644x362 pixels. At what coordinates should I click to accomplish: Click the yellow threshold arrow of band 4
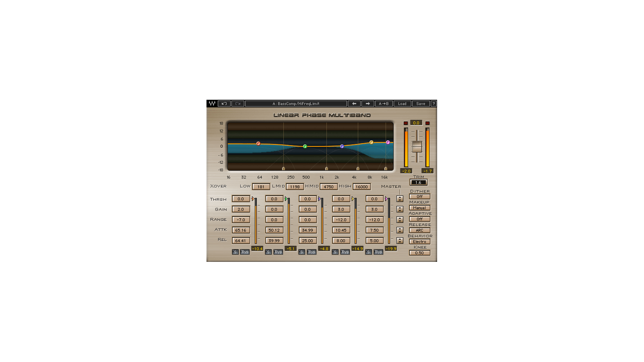353,199
